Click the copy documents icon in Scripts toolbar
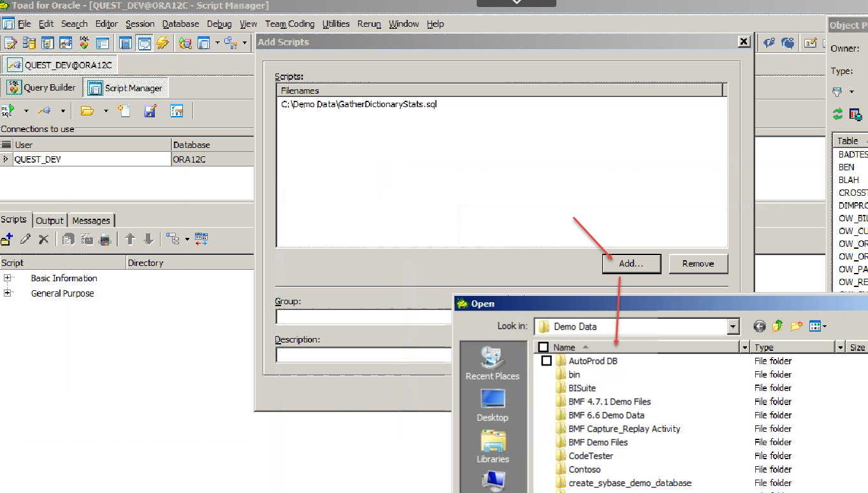Screen dimensions: 868x493 69,239
